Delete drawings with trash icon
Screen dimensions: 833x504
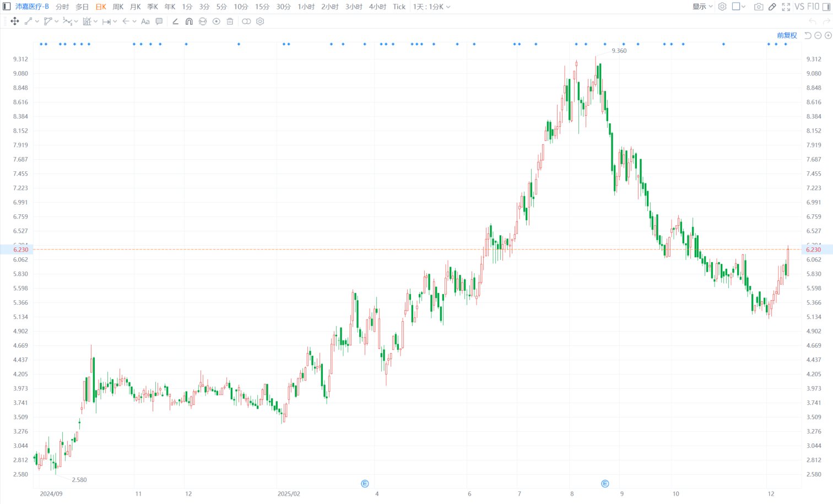(230, 21)
